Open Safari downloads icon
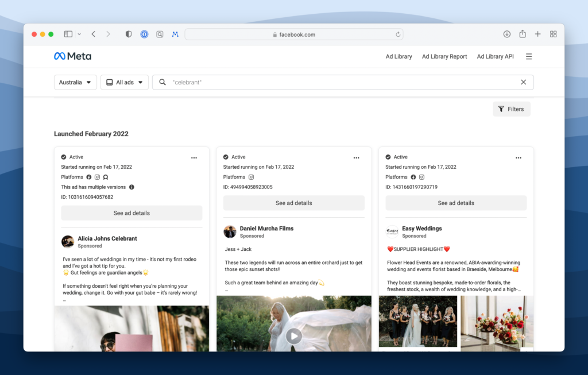 [507, 34]
